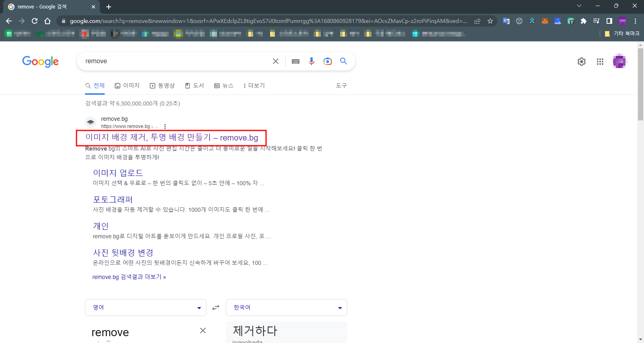Go back to the previous page

coord(9,21)
